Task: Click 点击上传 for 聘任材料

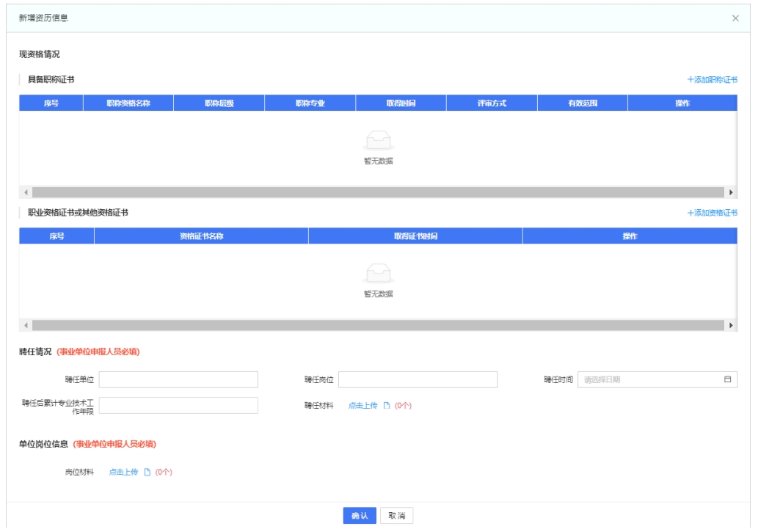Action: click(362, 406)
